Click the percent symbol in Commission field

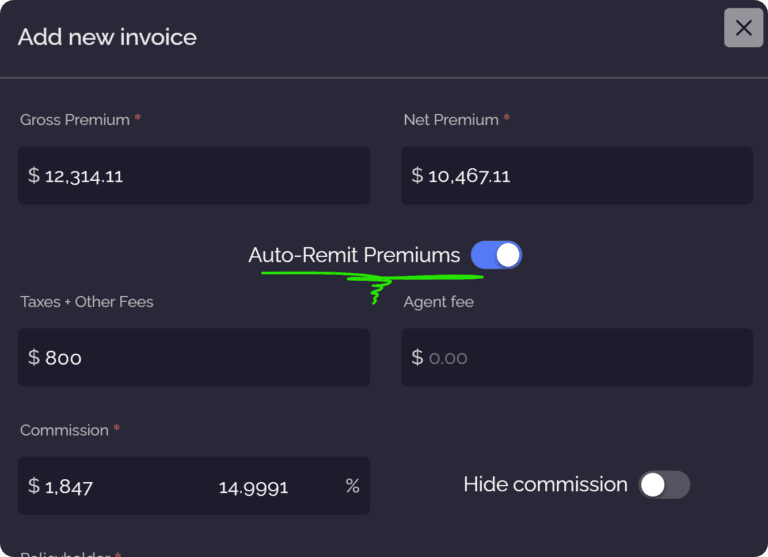click(353, 486)
